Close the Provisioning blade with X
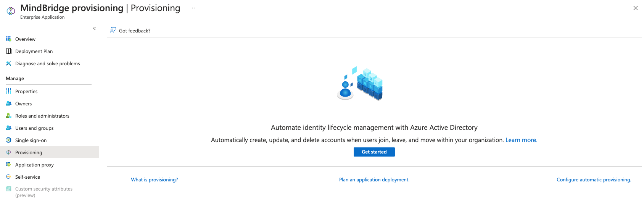 click(635, 8)
